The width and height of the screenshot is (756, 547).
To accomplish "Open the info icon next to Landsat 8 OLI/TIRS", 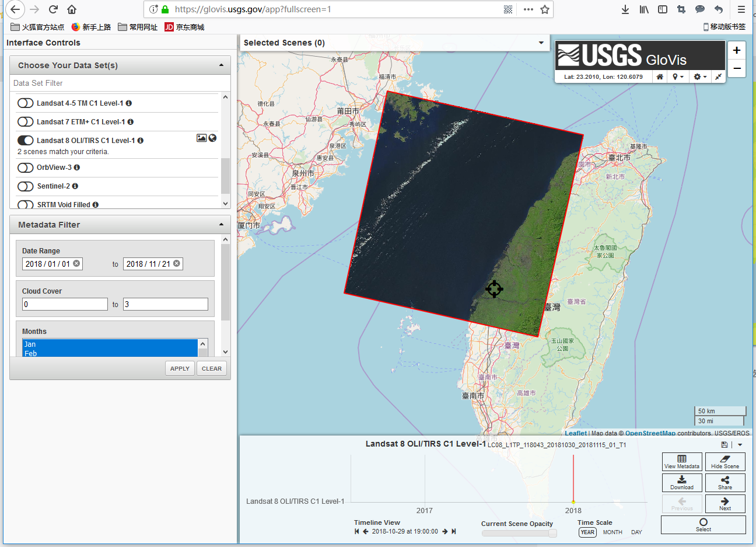I will pyautogui.click(x=139, y=140).
